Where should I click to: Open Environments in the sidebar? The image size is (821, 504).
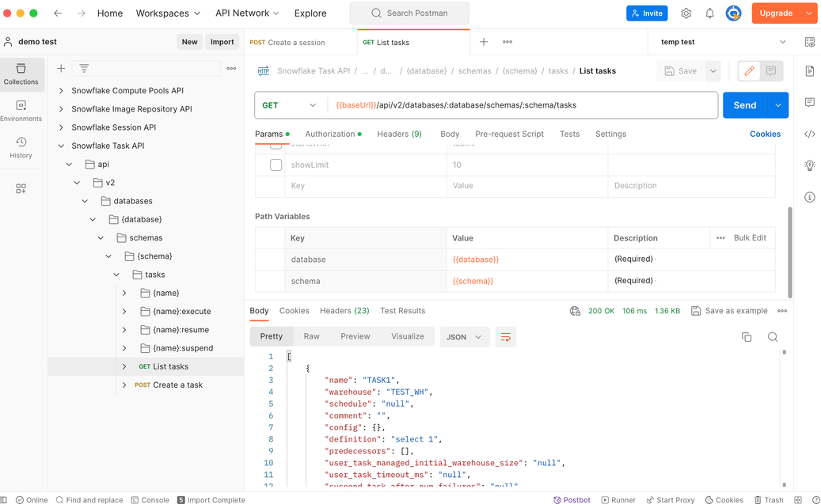pos(21,111)
